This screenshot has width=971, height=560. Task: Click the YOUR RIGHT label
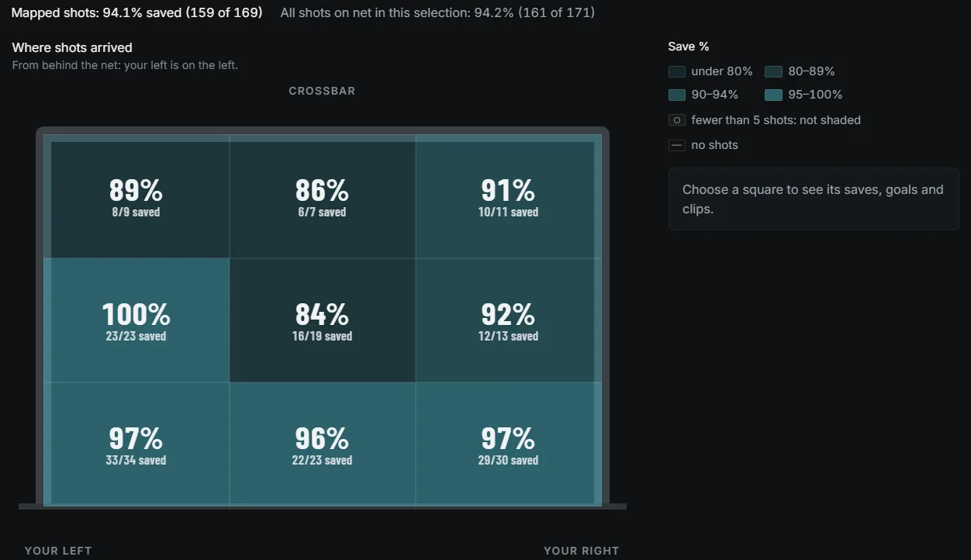[x=582, y=551]
